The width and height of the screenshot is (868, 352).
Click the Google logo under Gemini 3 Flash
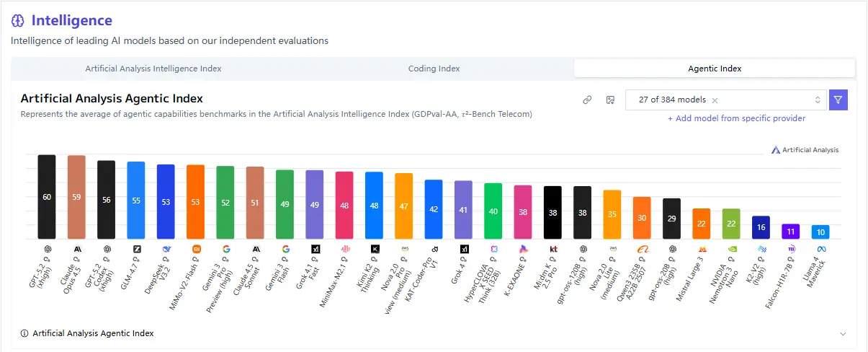[x=285, y=249]
